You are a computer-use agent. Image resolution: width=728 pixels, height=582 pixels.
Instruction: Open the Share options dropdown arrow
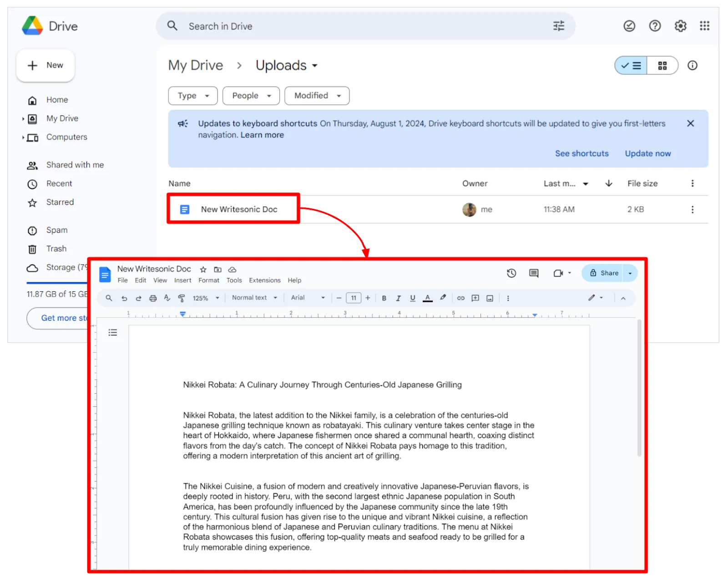[x=630, y=273]
